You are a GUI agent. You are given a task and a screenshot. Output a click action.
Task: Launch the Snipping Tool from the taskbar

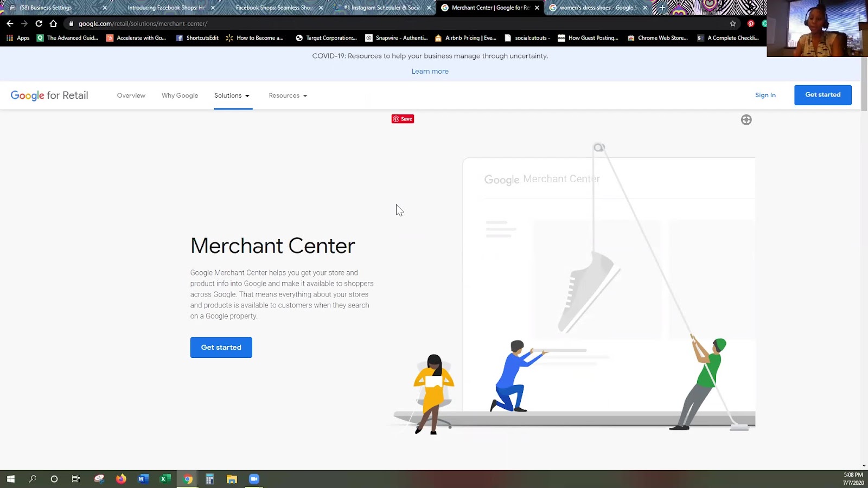[x=99, y=479]
